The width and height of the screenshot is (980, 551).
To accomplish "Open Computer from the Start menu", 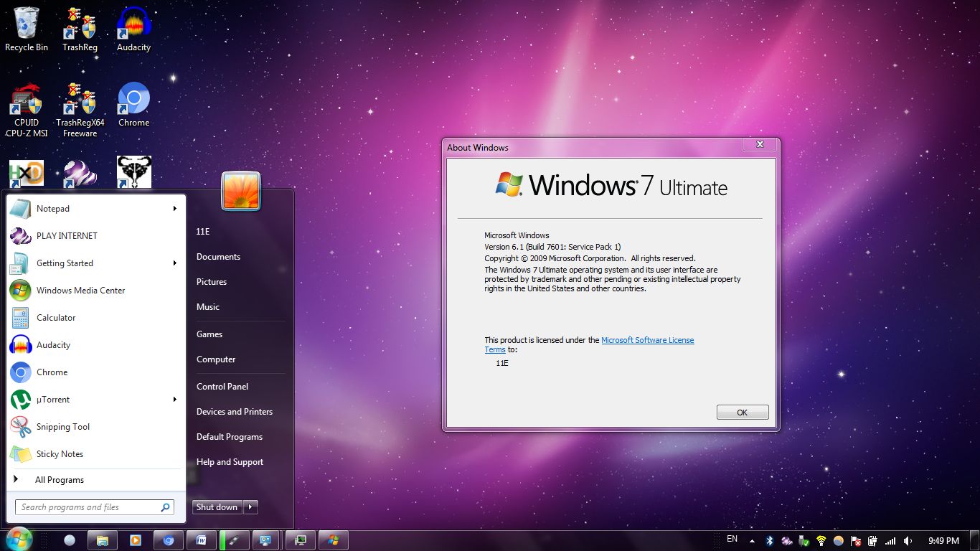I will pyautogui.click(x=216, y=359).
